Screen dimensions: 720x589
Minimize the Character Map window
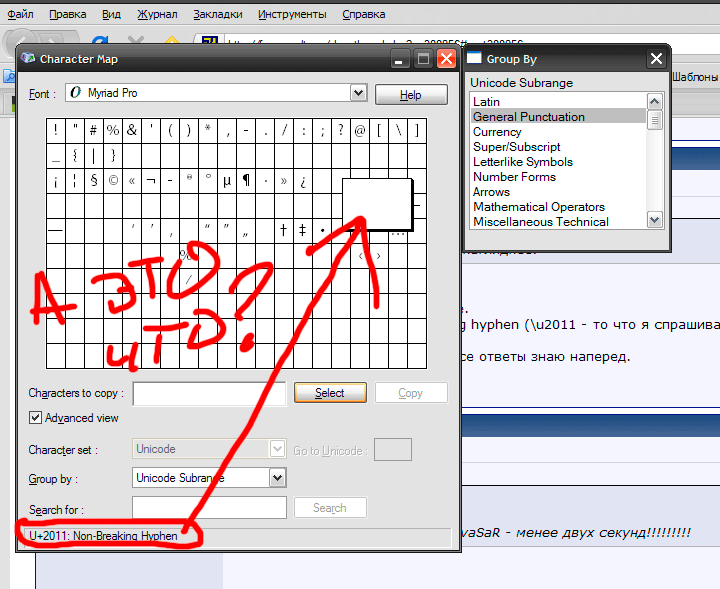[399, 59]
